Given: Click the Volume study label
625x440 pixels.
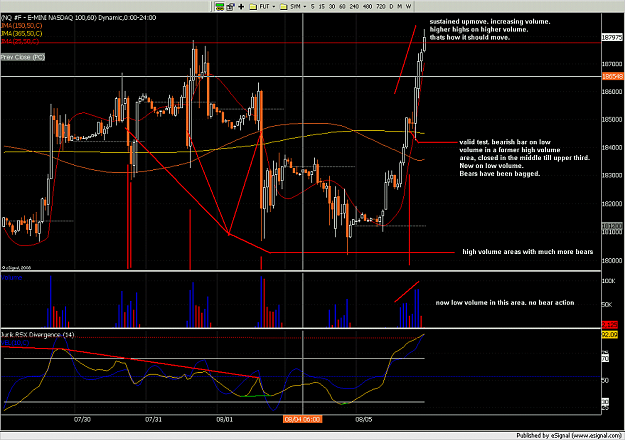Looking at the screenshot, I should [x=12, y=277].
